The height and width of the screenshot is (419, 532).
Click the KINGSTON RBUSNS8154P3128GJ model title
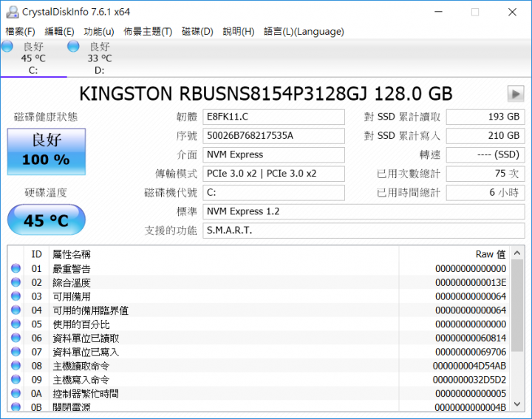266,94
